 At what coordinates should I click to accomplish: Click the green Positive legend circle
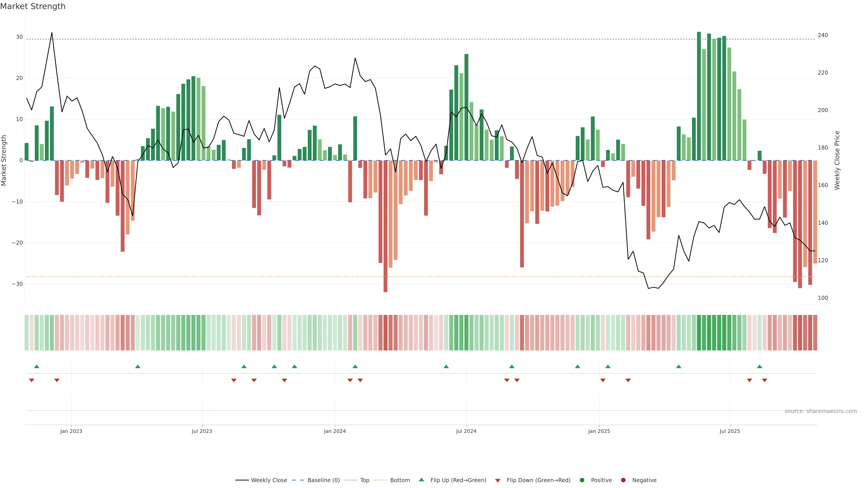(x=582, y=480)
